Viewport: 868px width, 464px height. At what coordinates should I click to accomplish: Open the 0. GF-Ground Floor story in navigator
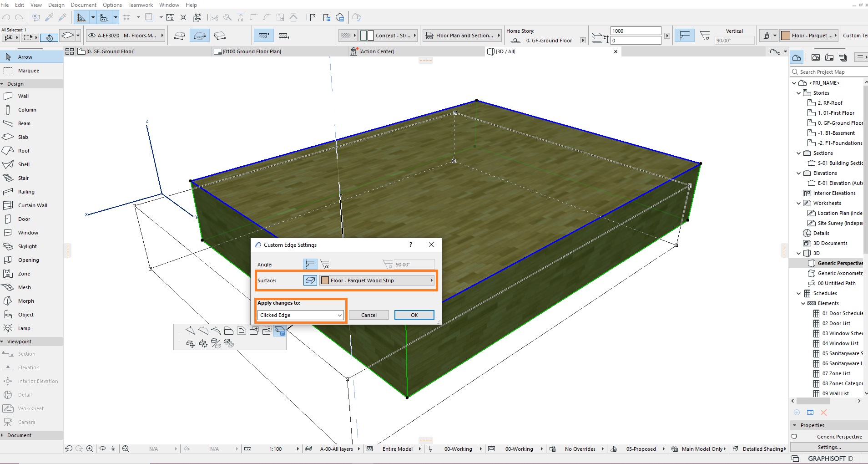(x=835, y=123)
